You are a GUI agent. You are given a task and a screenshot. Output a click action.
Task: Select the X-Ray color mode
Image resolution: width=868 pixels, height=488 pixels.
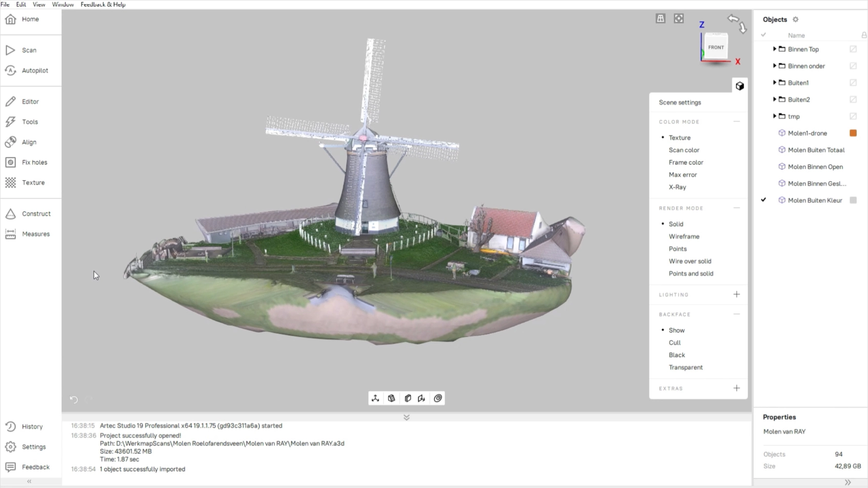677,187
